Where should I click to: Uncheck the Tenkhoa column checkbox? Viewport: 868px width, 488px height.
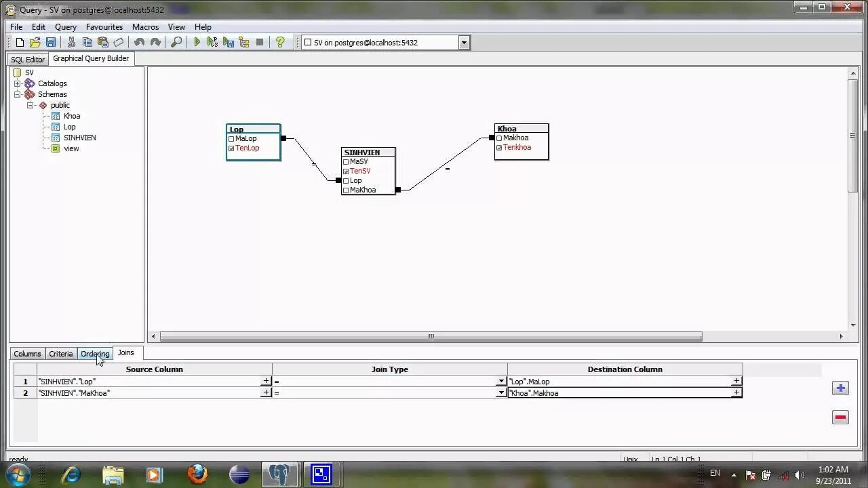pyautogui.click(x=499, y=148)
